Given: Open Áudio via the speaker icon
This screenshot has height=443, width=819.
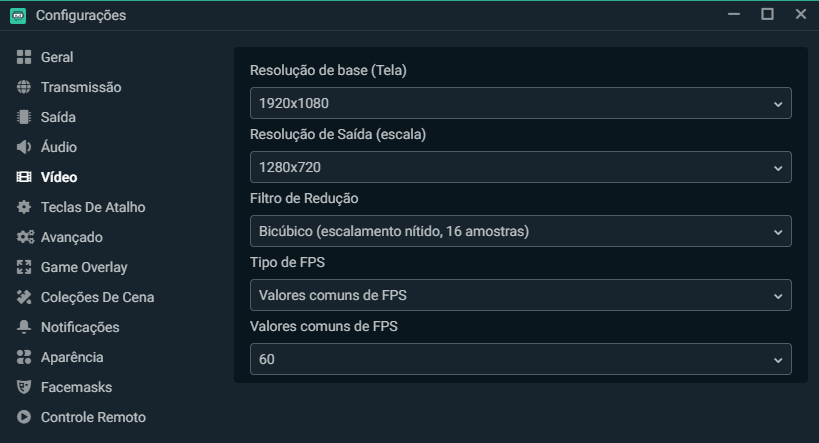Looking at the screenshot, I should pyautogui.click(x=24, y=147).
